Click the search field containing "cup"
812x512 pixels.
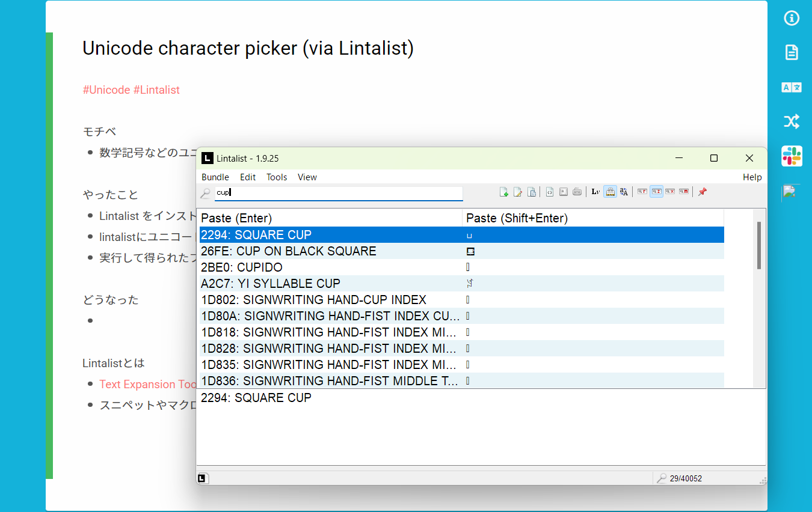(x=339, y=193)
